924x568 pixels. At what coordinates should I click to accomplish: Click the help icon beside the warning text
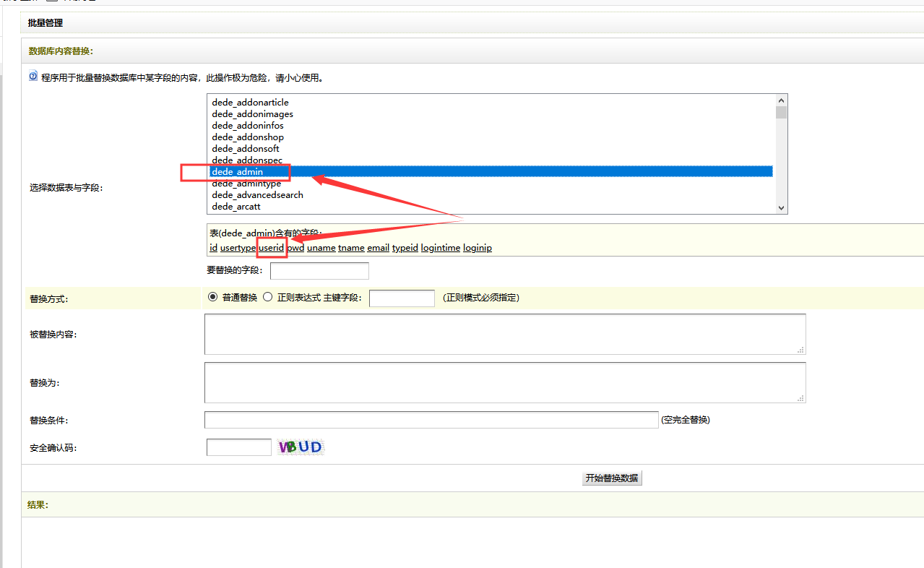click(x=33, y=76)
